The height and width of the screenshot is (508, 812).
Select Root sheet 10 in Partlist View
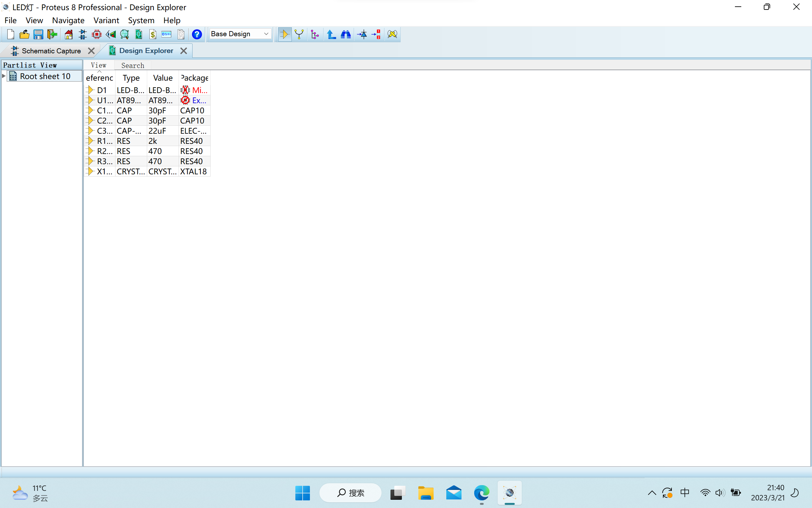pyautogui.click(x=45, y=76)
